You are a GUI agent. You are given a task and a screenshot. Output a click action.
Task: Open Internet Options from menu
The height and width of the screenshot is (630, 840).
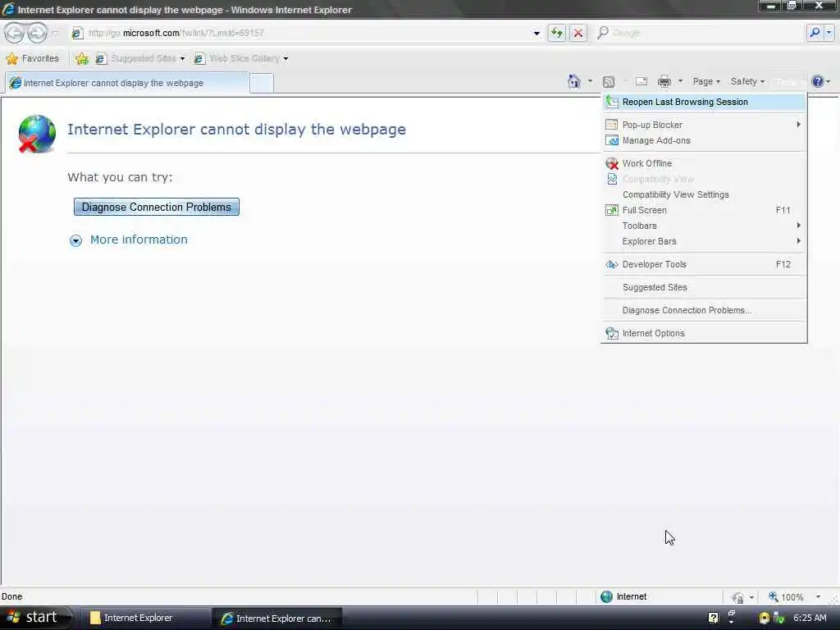click(704, 333)
